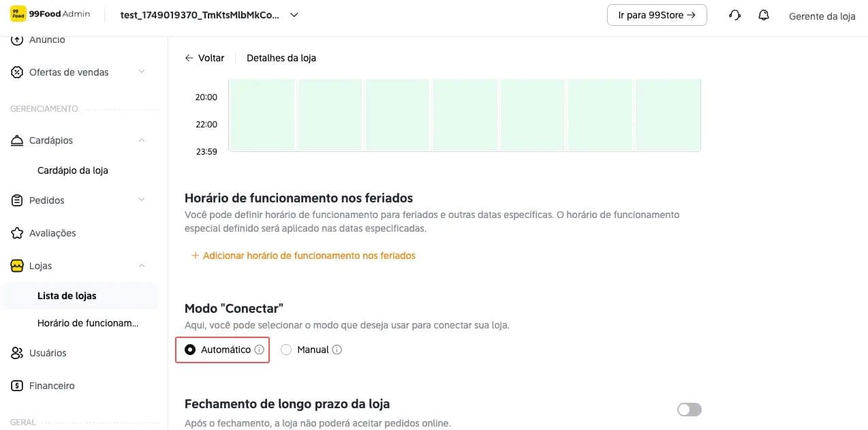Click the Modo "Conectar" heading
Image resolution: width=868 pixels, height=430 pixels.
(234, 308)
